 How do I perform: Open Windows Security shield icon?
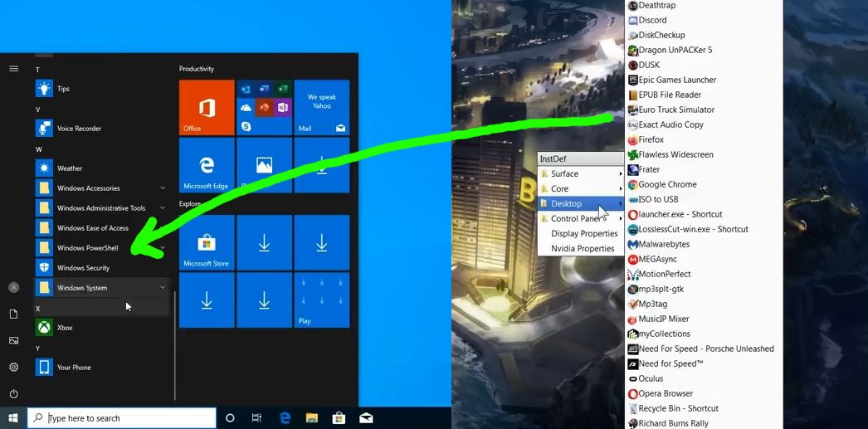click(44, 268)
